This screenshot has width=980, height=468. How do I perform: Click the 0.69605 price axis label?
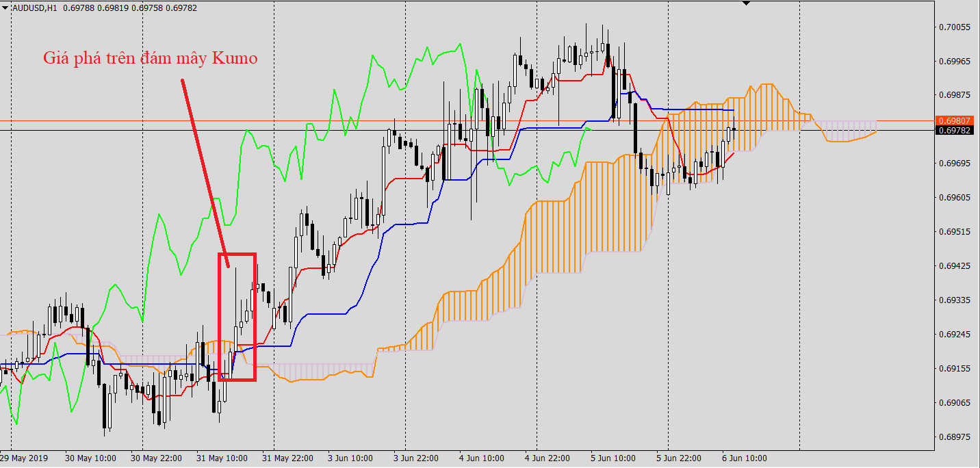click(955, 198)
